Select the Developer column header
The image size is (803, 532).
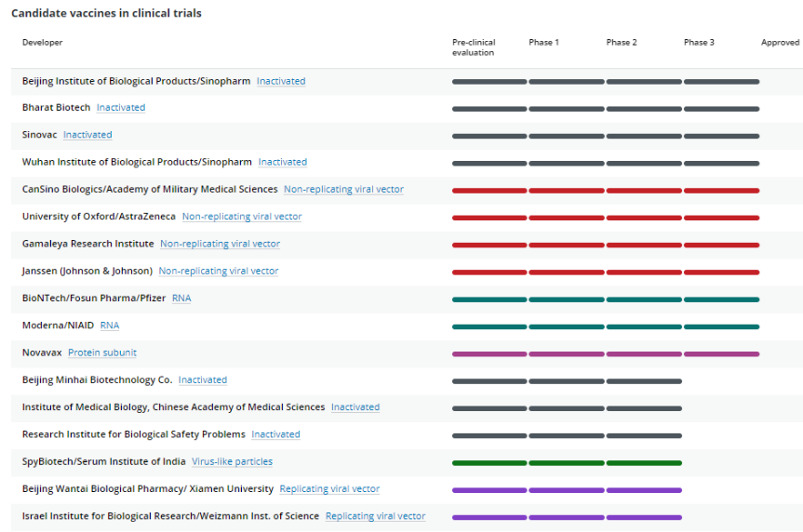43,43
